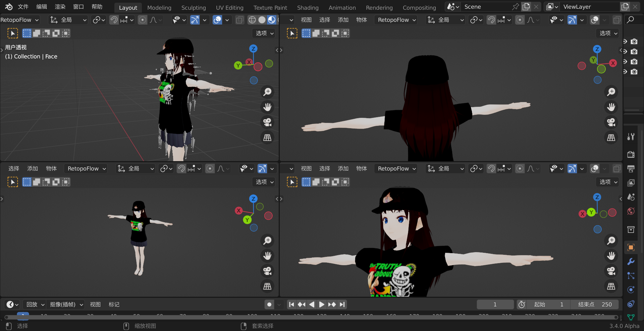Click the pan hand gizmo in the viewport
Image resolution: width=644 pixels, height=331 pixels.
pyautogui.click(x=267, y=107)
